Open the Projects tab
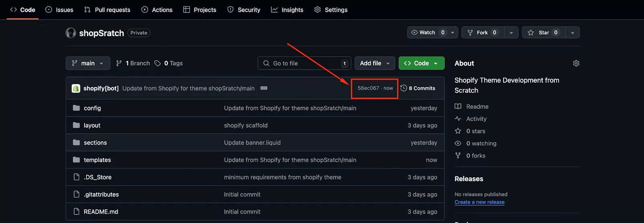 [x=200, y=10]
